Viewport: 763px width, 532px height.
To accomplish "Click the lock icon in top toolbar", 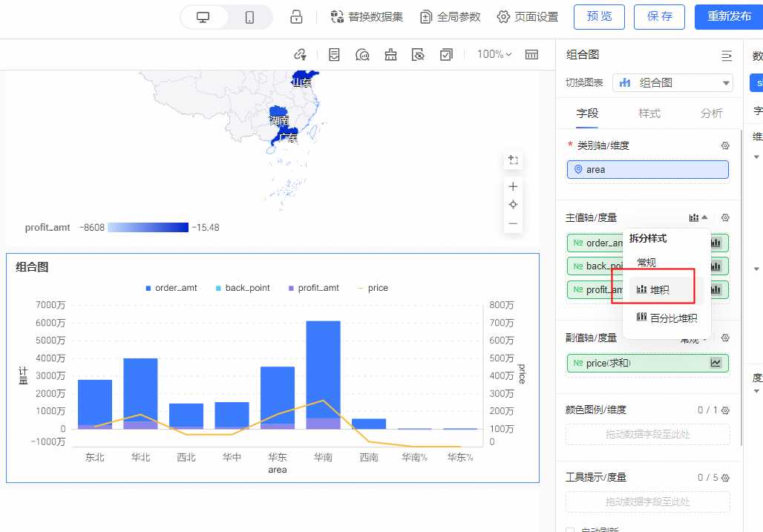I will (x=296, y=17).
